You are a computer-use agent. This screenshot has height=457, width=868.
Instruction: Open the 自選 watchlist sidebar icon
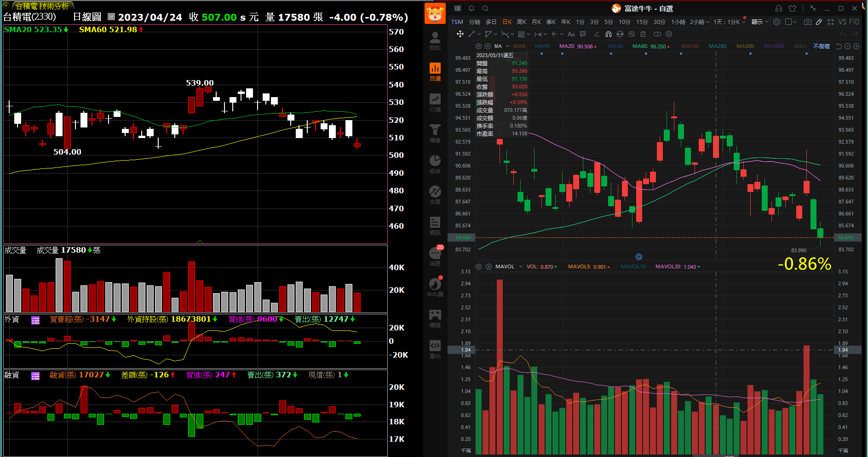[435, 71]
